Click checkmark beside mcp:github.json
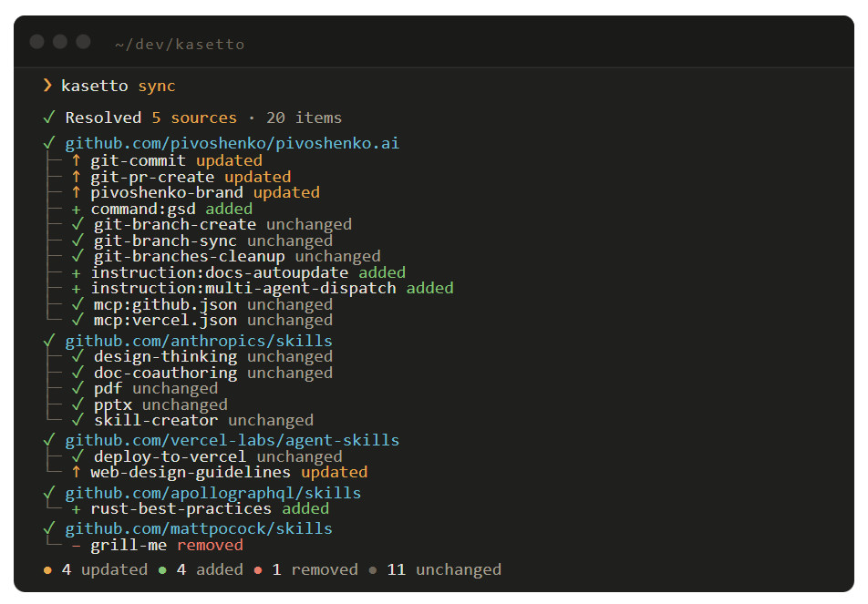868x604 pixels. click(77, 303)
